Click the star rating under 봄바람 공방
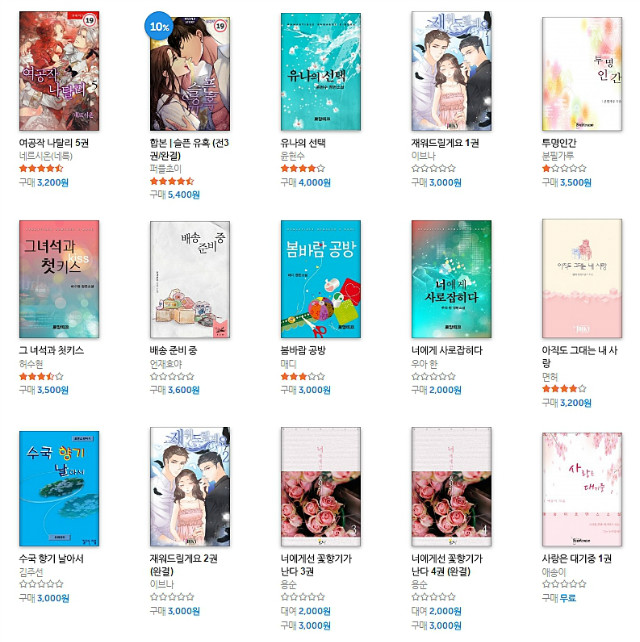640x642 pixels. [x=303, y=376]
